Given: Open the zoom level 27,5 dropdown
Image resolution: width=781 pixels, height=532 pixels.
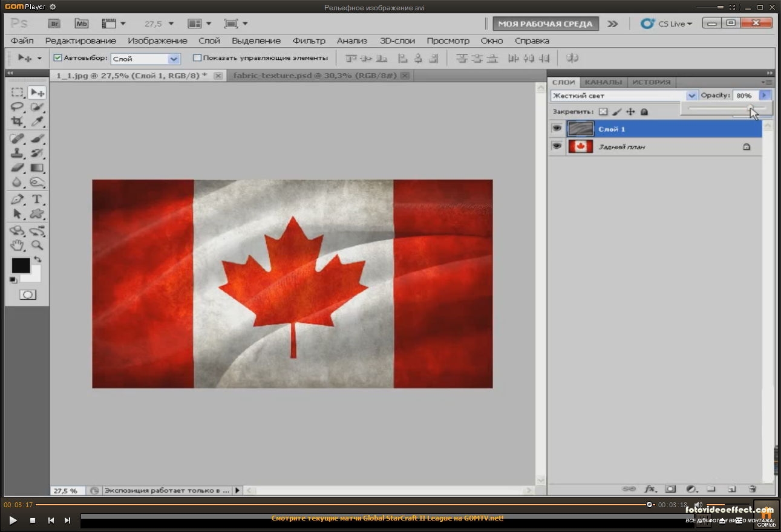Looking at the screenshot, I should [x=171, y=24].
